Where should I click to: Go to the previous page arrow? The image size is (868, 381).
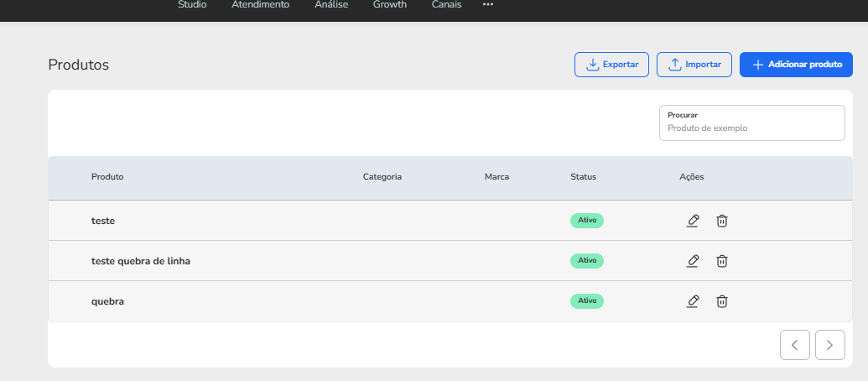pos(795,345)
